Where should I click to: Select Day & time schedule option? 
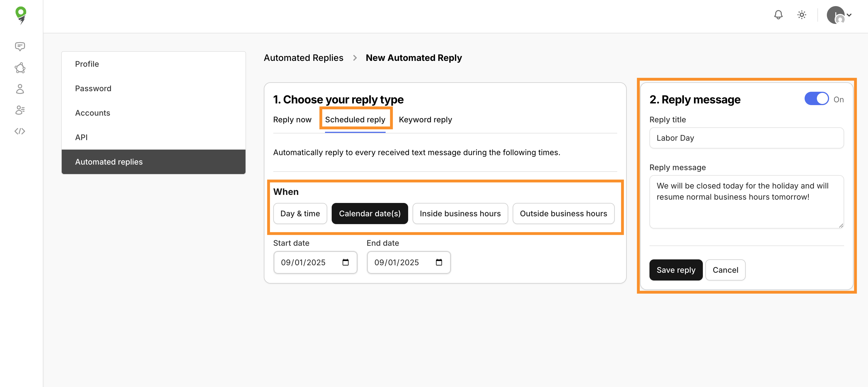(x=300, y=214)
